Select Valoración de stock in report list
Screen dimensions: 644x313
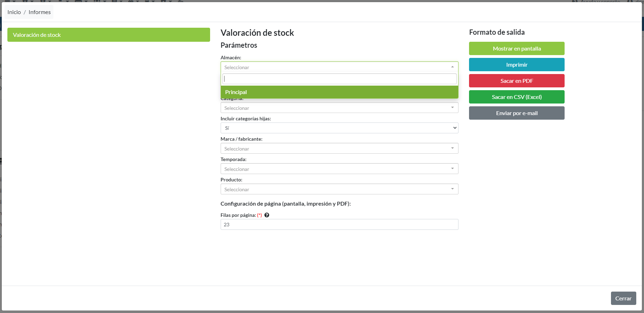click(x=109, y=35)
